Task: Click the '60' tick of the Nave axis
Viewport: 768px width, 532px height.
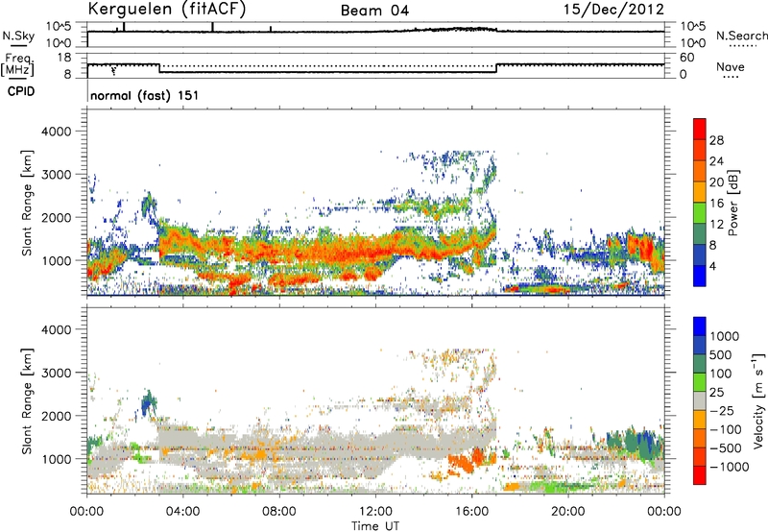Action: pos(686,58)
